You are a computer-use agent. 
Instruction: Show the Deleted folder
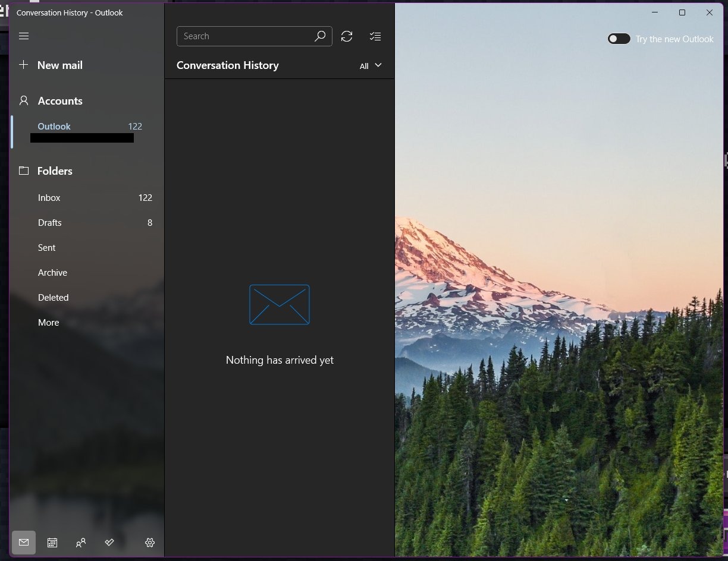[x=54, y=298]
